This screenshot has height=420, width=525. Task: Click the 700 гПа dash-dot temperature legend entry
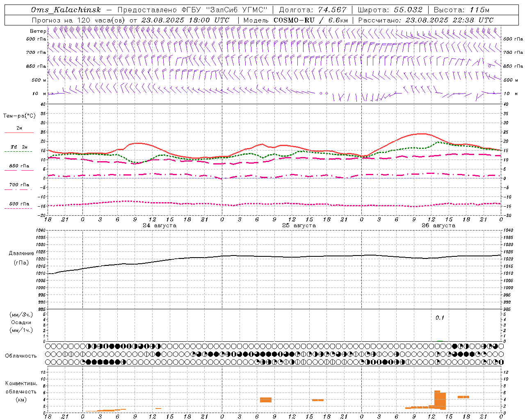[19, 185]
